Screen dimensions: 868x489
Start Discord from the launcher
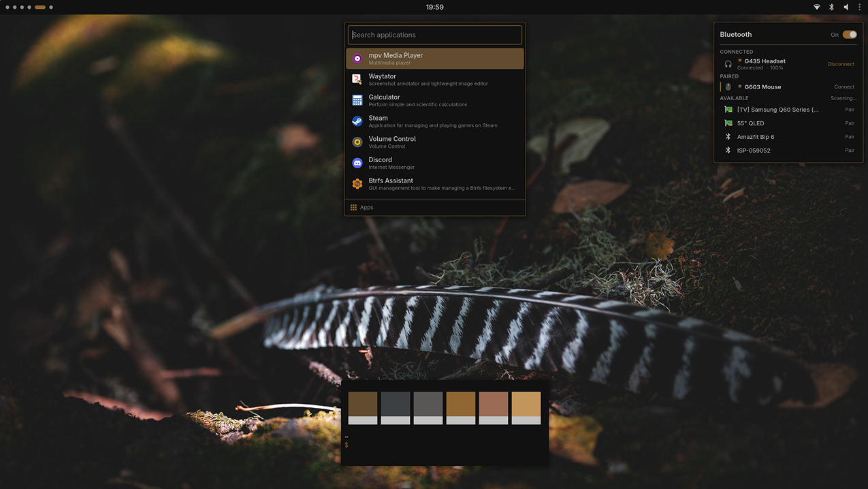[x=434, y=163]
